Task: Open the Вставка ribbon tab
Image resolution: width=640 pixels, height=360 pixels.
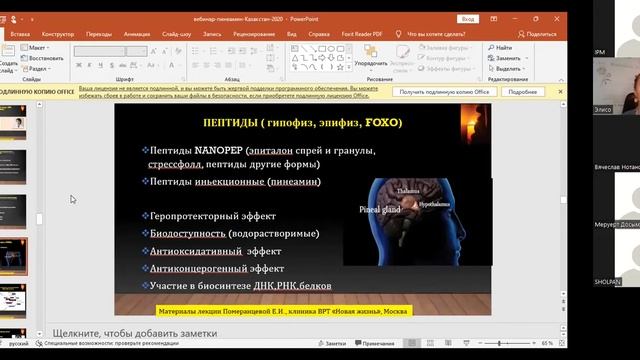Action: (20, 34)
